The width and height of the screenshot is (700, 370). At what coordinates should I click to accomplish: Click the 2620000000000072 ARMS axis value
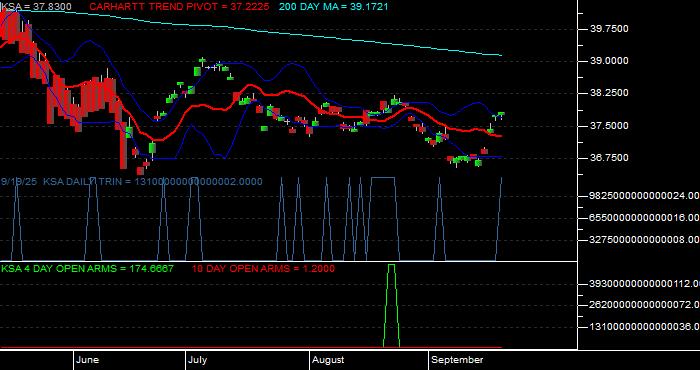(x=645, y=305)
